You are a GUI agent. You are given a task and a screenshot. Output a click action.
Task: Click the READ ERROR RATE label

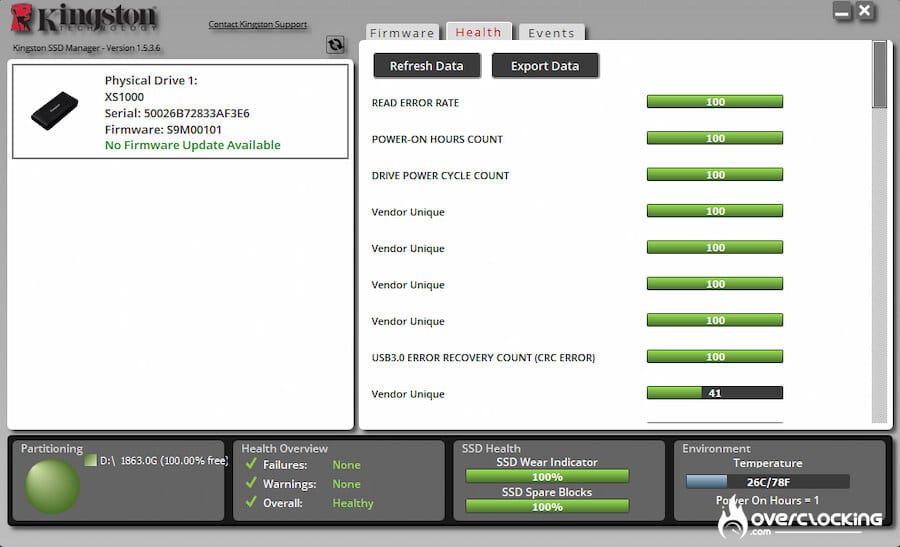416,103
